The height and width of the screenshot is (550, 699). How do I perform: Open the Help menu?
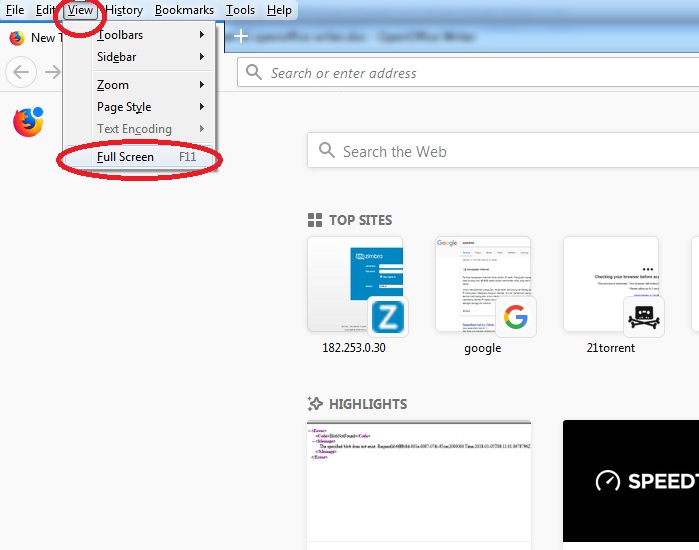coord(279,10)
